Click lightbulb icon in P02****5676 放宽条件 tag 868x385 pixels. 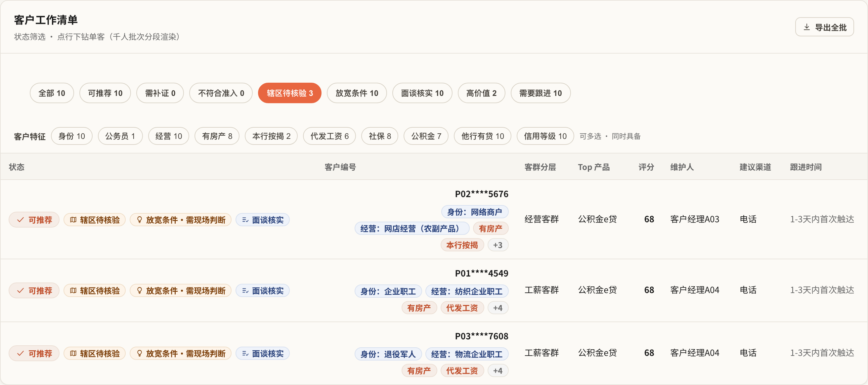click(x=140, y=220)
